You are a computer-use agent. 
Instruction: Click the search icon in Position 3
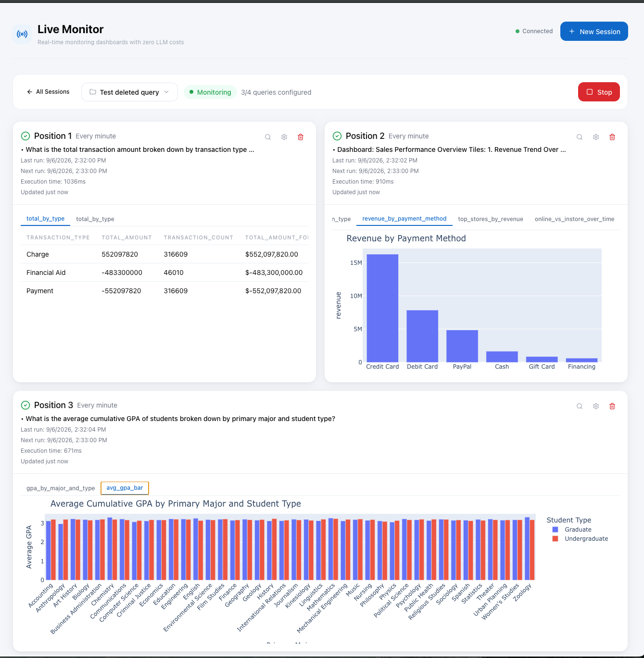click(x=580, y=406)
